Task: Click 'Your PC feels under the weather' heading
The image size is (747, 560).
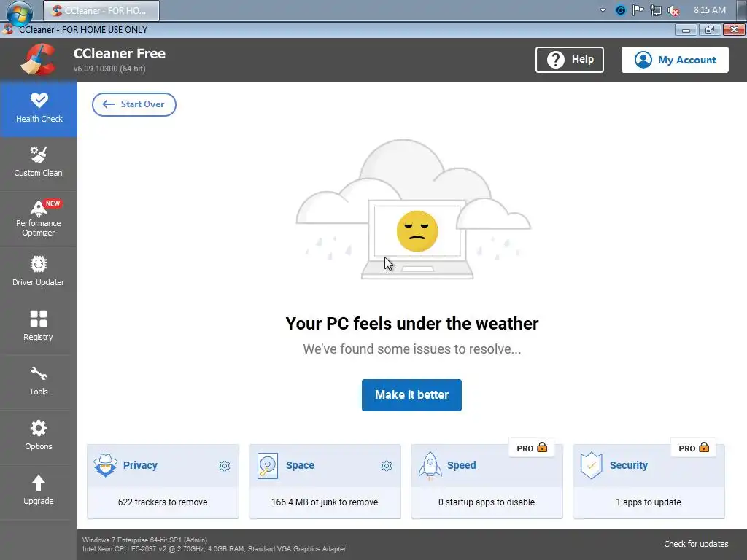Action: coord(412,323)
